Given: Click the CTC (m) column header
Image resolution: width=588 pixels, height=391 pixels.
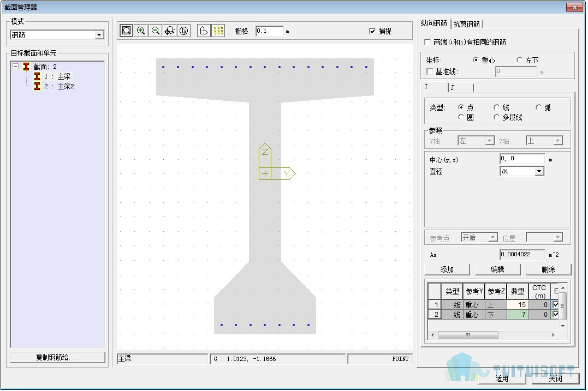Looking at the screenshot, I should [x=539, y=291].
